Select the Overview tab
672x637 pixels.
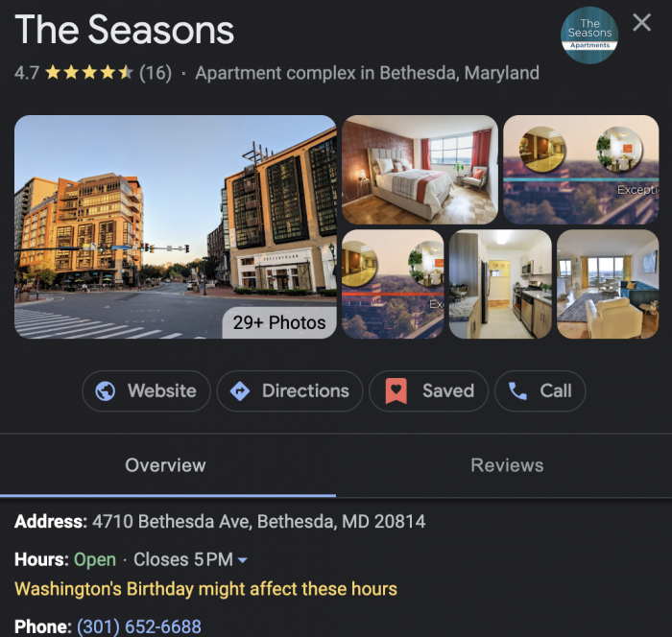[165, 465]
